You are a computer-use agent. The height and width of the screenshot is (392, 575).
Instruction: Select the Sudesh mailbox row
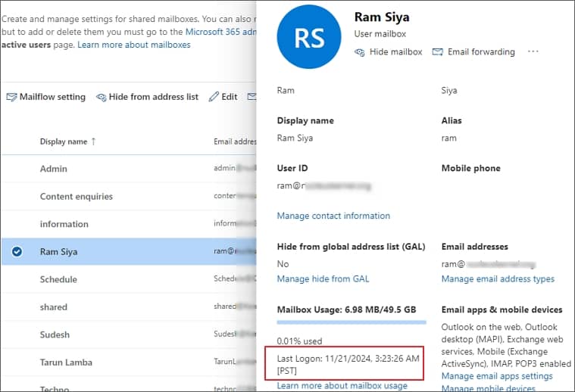coord(129,334)
